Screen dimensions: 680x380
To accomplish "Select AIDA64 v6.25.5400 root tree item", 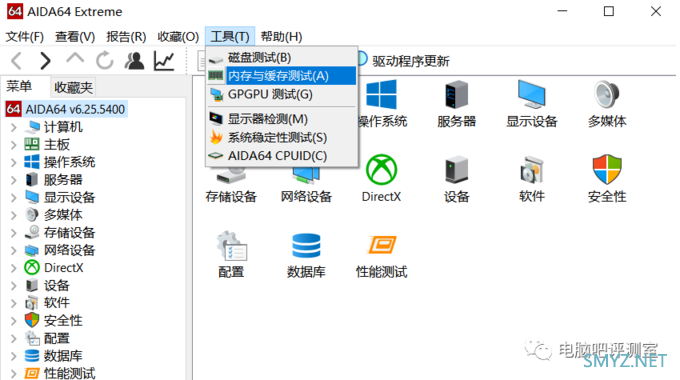I will click(x=66, y=109).
